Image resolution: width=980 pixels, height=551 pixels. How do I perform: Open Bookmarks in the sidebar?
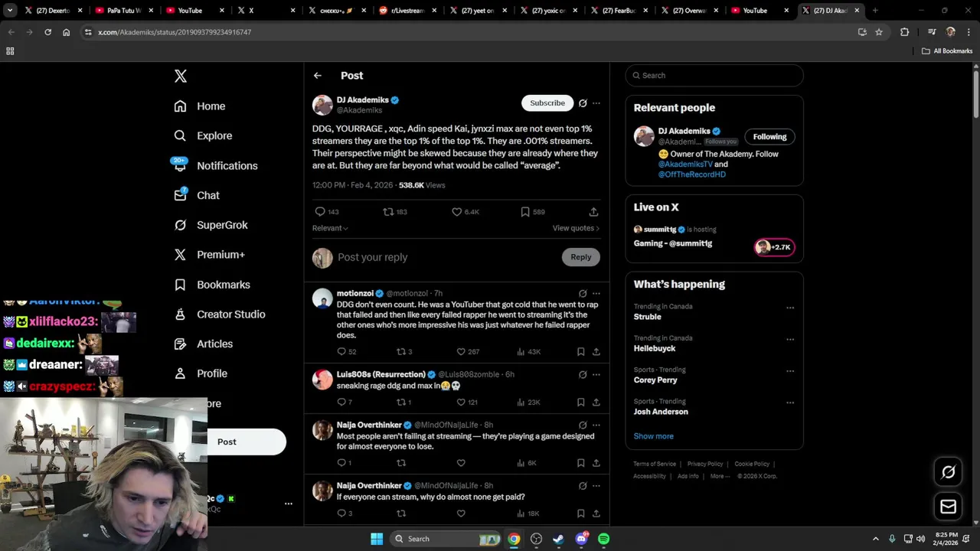click(x=212, y=285)
